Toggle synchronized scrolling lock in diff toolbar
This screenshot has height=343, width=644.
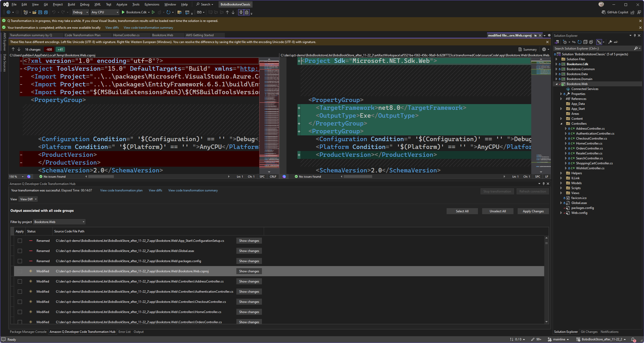pyautogui.click(x=247, y=12)
